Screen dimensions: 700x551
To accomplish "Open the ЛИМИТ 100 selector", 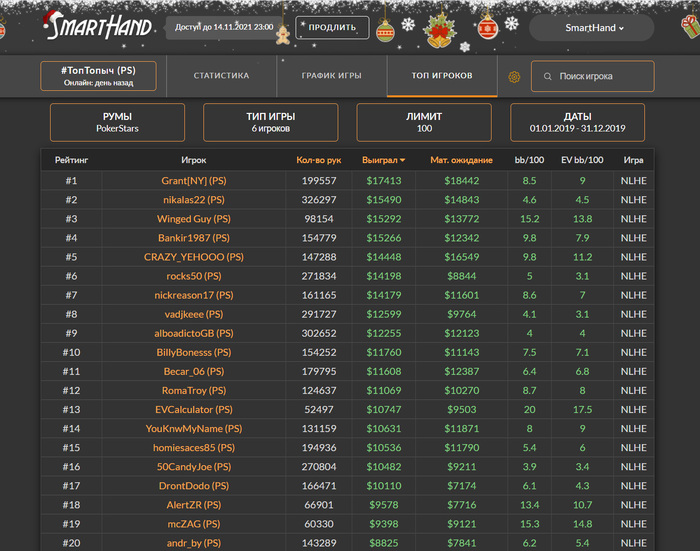I will [x=424, y=122].
